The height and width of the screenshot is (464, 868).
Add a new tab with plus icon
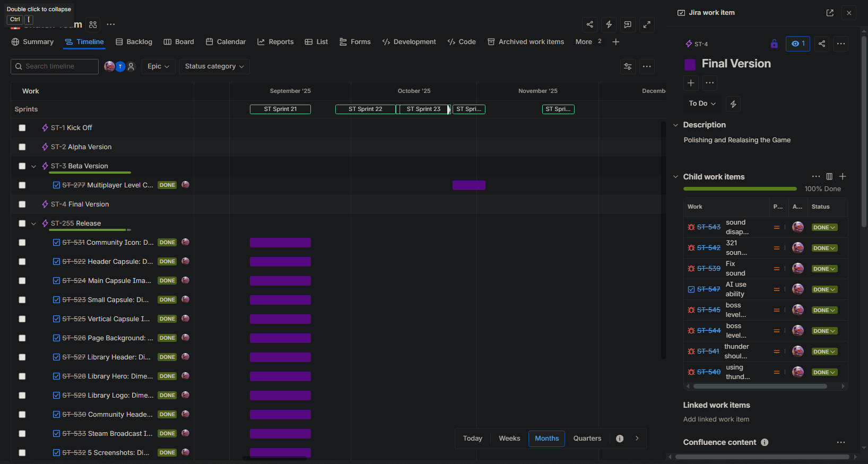[615, 42]
